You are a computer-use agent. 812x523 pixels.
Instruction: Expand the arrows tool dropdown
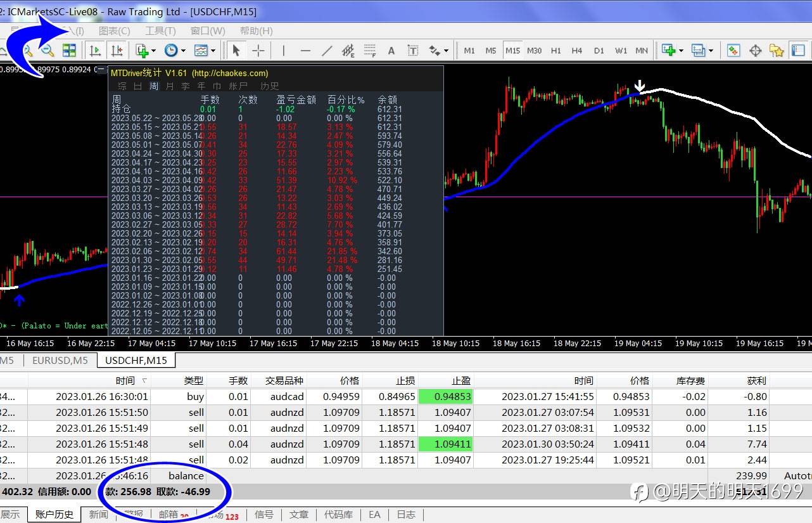446,51
